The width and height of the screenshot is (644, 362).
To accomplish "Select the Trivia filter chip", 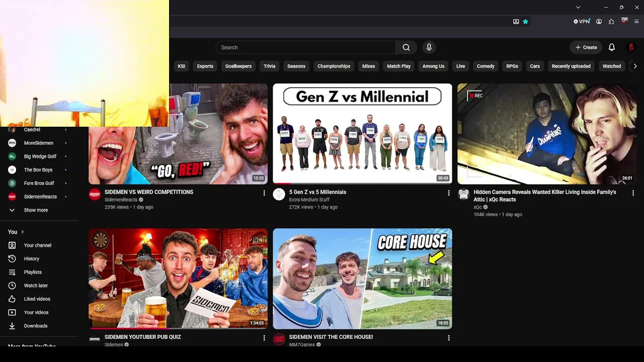I will 270,66.
